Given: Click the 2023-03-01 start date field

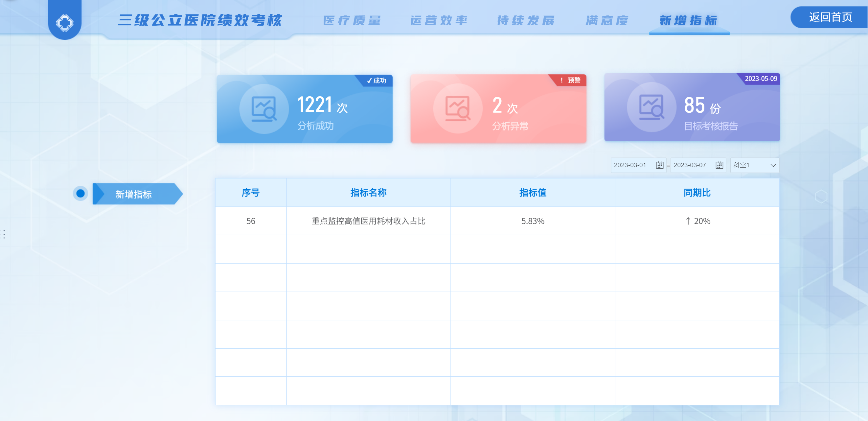Looking at the screenshot, I should [630, 165].
